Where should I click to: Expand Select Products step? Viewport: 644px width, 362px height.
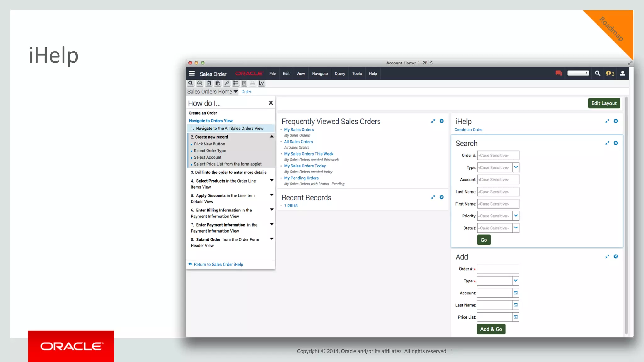coord(272,180)
